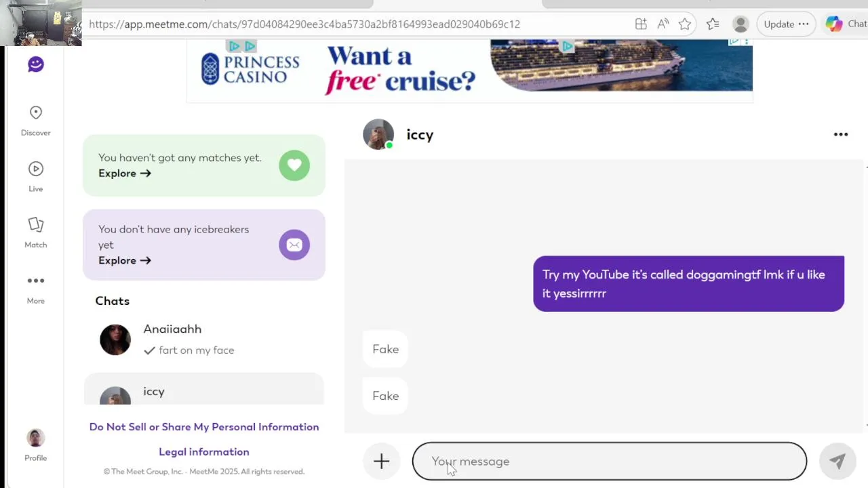Click the MeetMe smiley logo
This screenshot has width=868, height=488.
[36, 64]
